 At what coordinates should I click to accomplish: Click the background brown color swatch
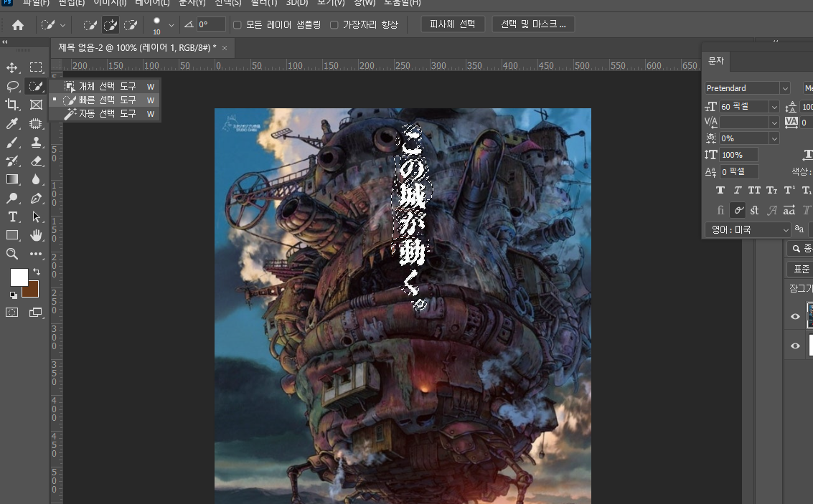[32, 290]
